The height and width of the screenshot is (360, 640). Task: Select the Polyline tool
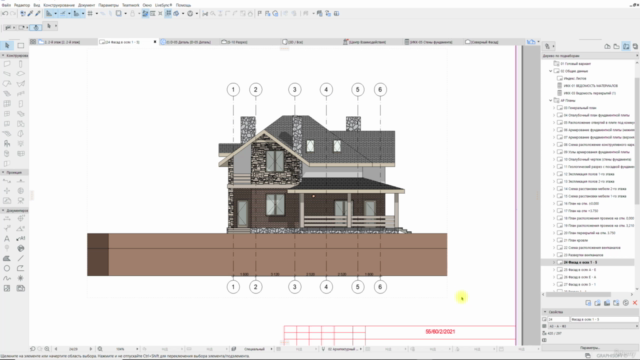click(x=21, y=268)
